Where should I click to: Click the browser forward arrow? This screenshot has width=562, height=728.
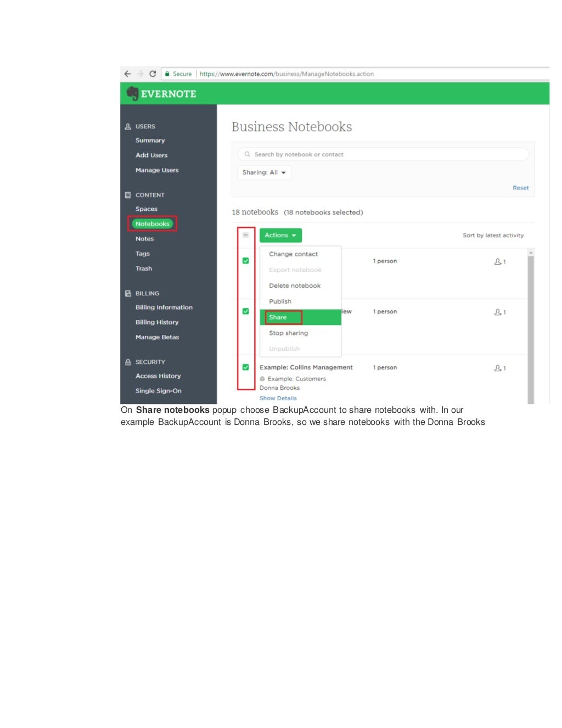click(x=140, y=74)
